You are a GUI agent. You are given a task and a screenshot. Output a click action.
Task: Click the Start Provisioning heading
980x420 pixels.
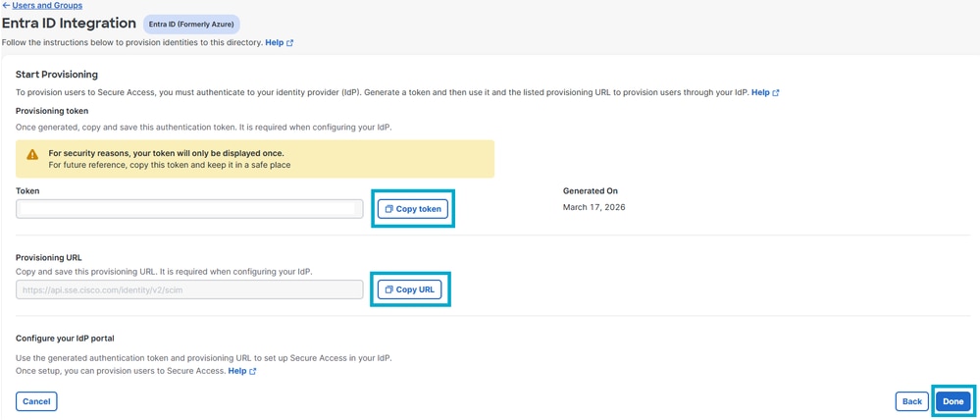pyautogui.click(x=57, y=75)
